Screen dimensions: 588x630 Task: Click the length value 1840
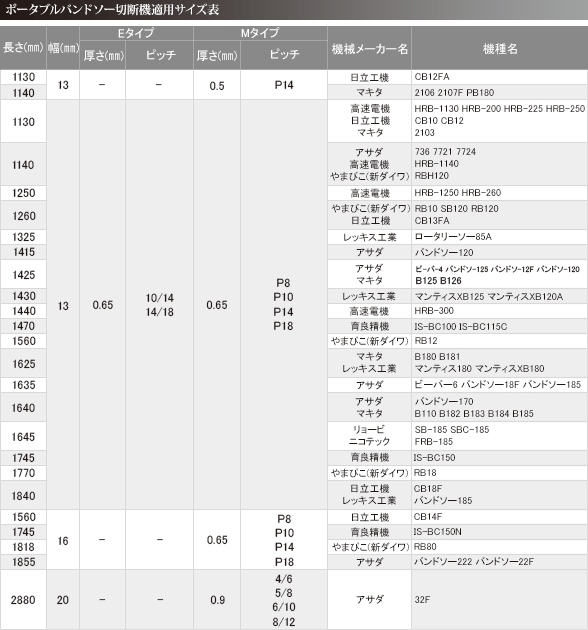tap(24, 496)
